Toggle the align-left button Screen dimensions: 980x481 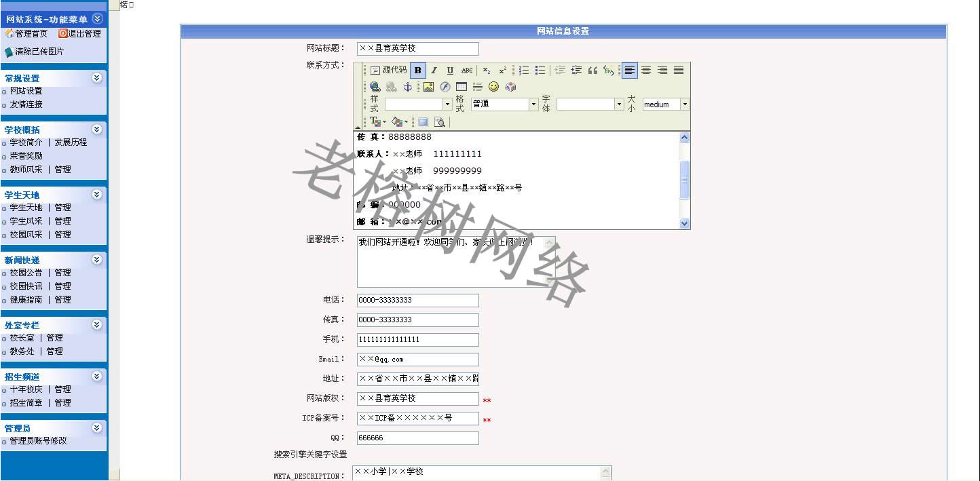coord(630,70)
